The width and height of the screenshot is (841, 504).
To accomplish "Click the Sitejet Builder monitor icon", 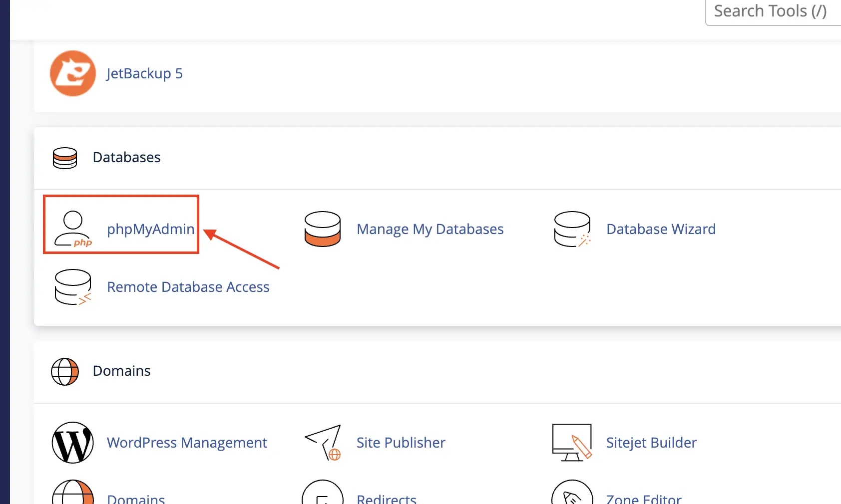I will click(x=572, y=443).
